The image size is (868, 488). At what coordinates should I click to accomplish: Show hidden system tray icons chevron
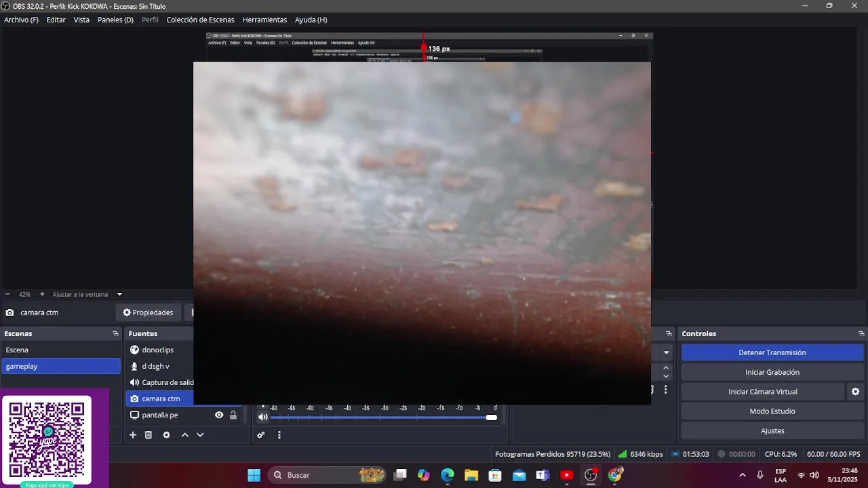pos(742,475)
